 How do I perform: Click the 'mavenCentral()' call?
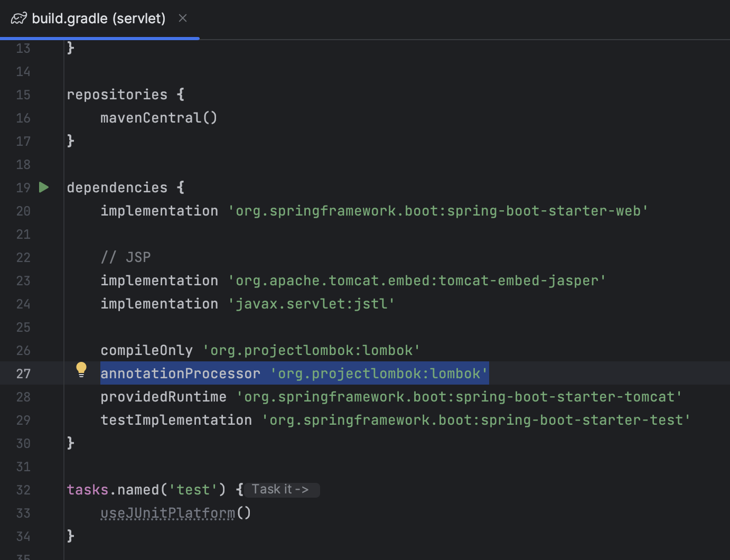[159, 118]
